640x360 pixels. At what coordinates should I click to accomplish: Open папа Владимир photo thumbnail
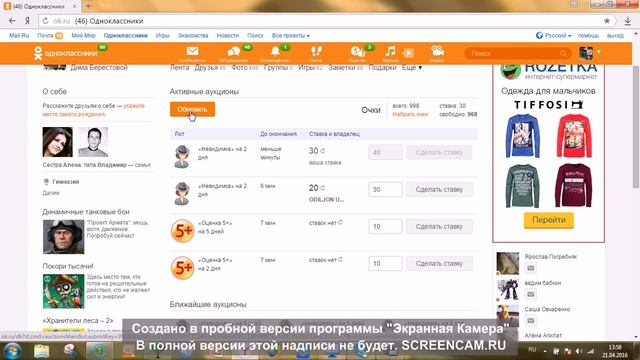[x=93, y=142]
